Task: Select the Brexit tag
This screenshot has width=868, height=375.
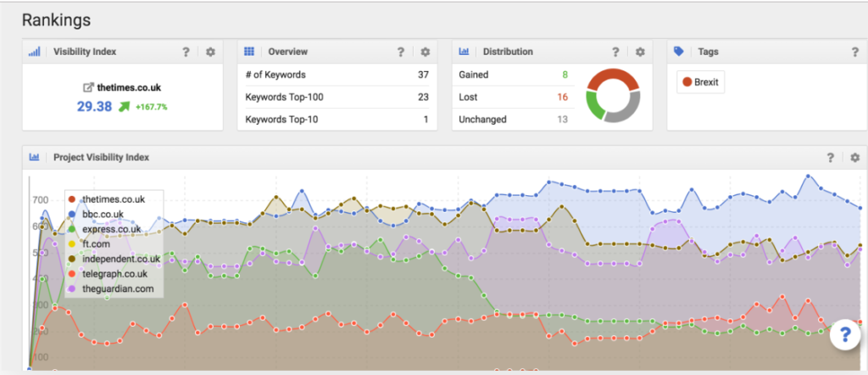Action: [699, 83]
